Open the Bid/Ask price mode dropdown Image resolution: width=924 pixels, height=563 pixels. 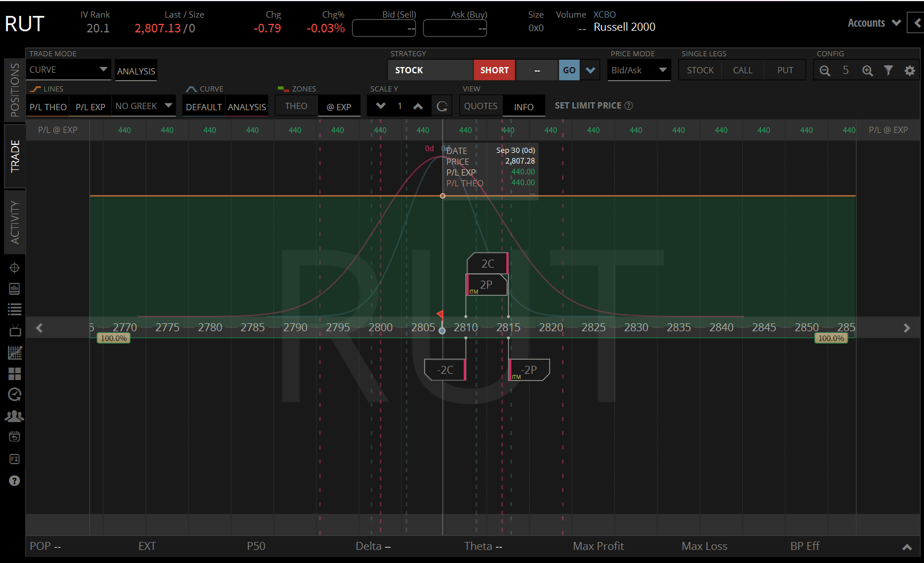coord(639,70)
